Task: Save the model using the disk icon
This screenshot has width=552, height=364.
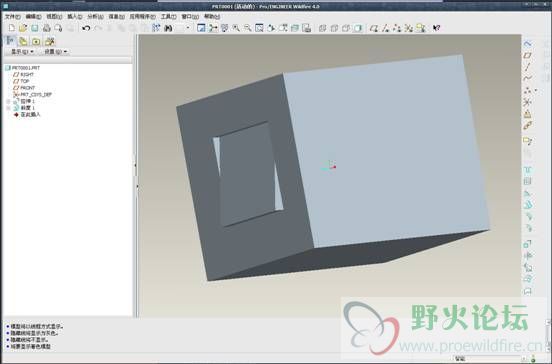Action: tap(34, 28)
